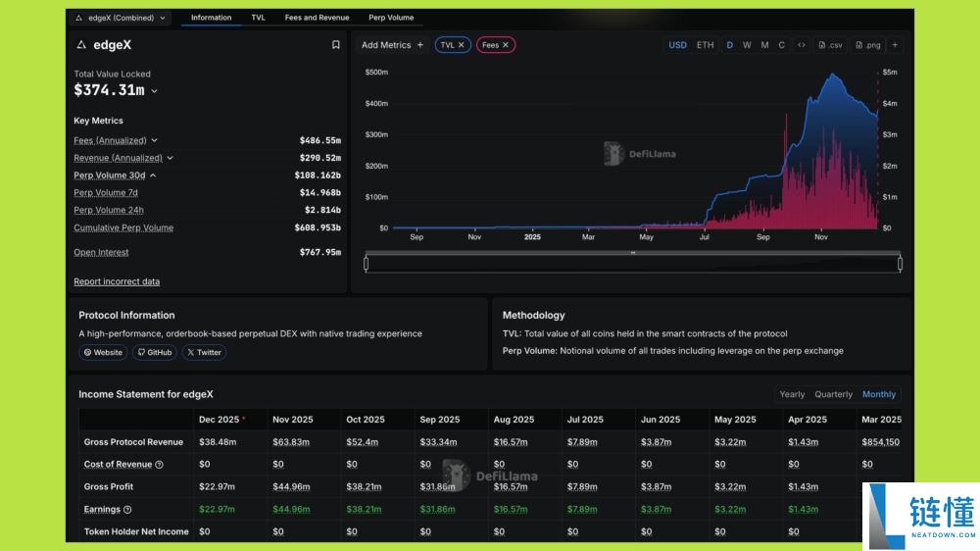Download chart as .png
Screen dimensions: 980x551
point(868,45)
